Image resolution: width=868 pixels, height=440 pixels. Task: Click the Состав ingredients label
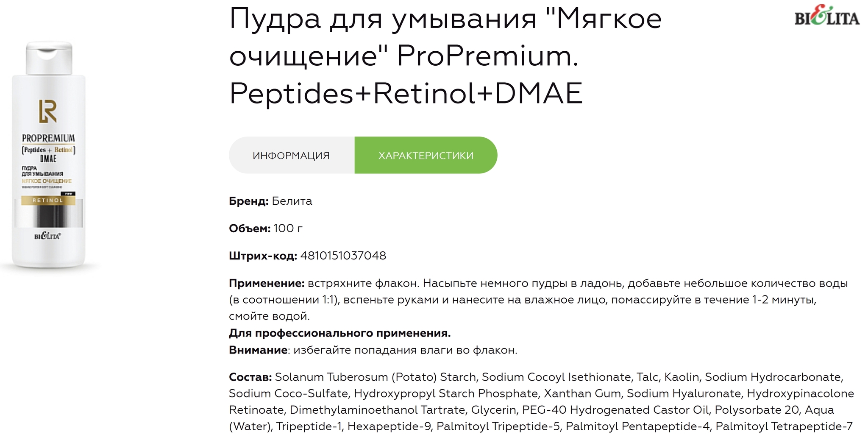(x=250, y=377)
